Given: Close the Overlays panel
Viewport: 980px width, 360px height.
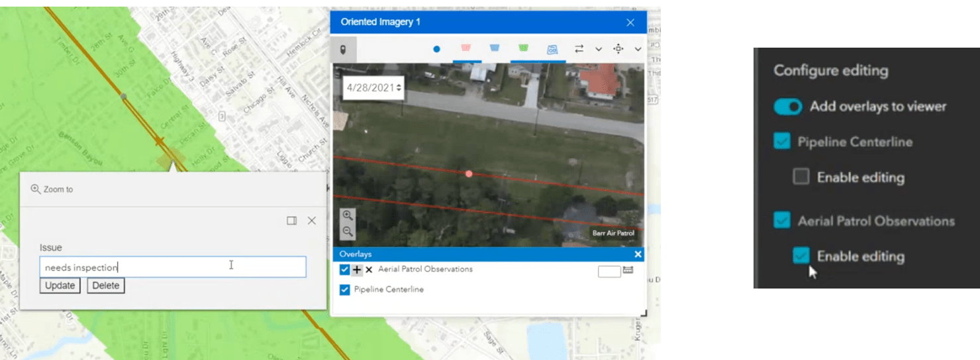Looking at the screenshot, I should point(638,254).
